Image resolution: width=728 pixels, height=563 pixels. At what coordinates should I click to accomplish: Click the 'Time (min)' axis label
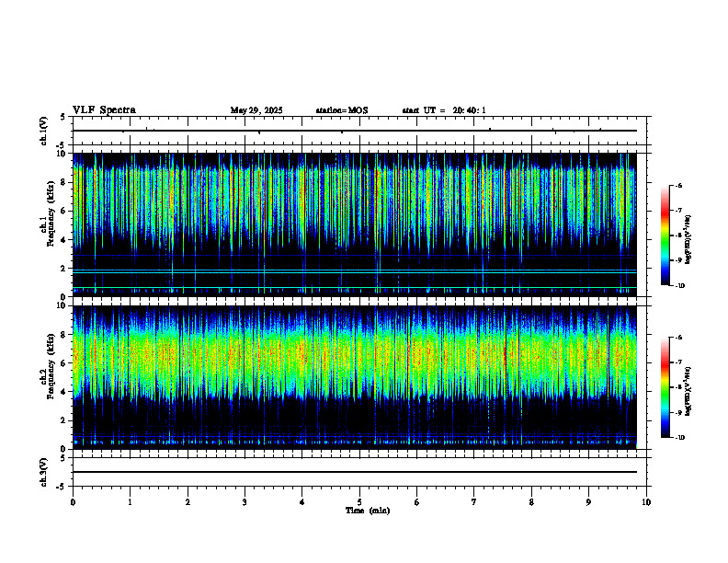[x=368, y=511]
